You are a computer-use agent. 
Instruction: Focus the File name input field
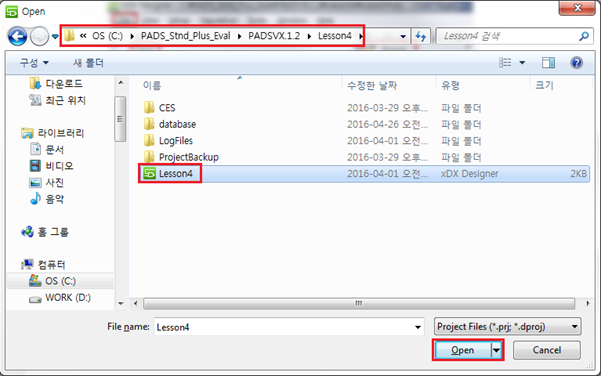(289, 327)
